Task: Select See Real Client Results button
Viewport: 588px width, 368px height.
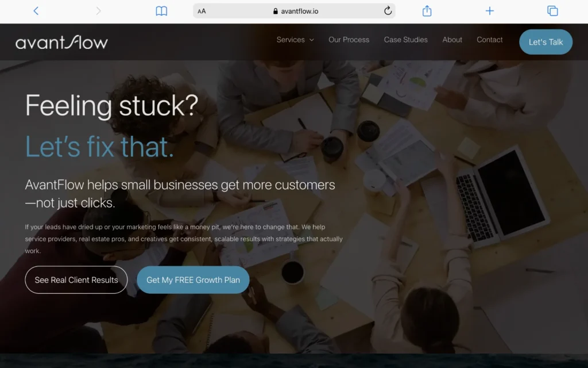Action: point(76,280)
